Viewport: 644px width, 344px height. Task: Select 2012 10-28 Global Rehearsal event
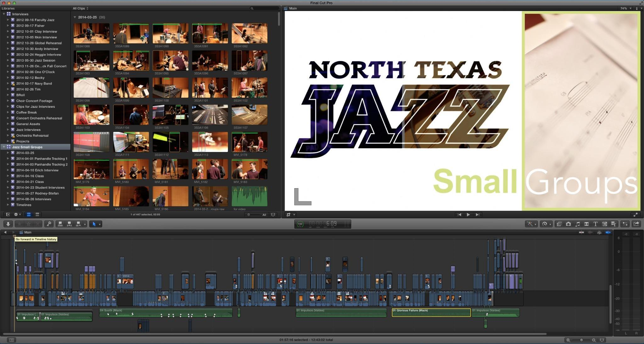[x=39, y=43]
